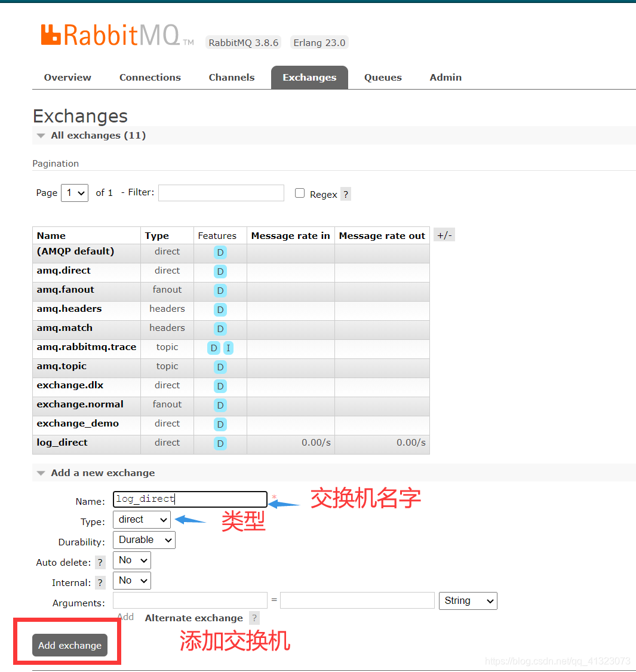This screenshot has width=636, height=672.
Task: Click the D feature badge for log_direct
Action: tap(220, 443)
